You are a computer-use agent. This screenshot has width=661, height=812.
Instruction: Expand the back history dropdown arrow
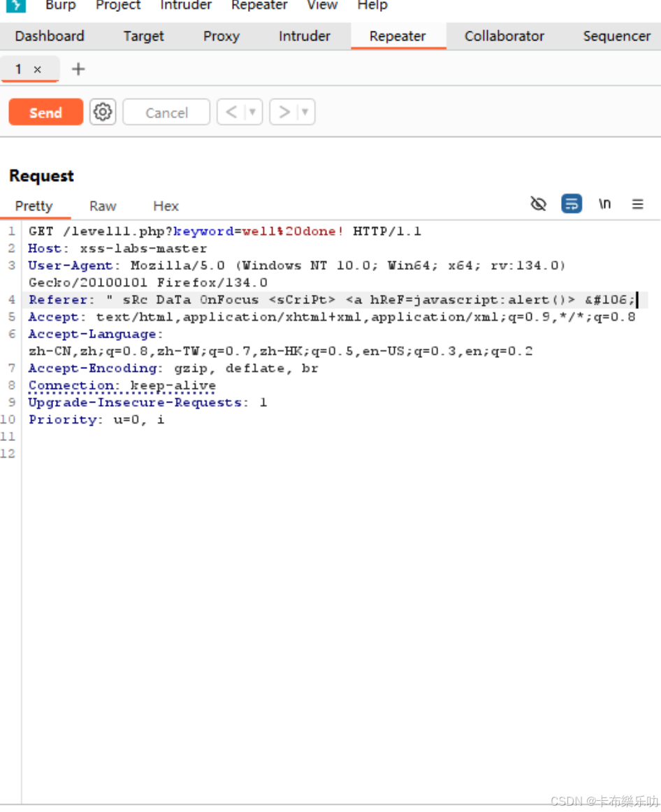(253, 112)
